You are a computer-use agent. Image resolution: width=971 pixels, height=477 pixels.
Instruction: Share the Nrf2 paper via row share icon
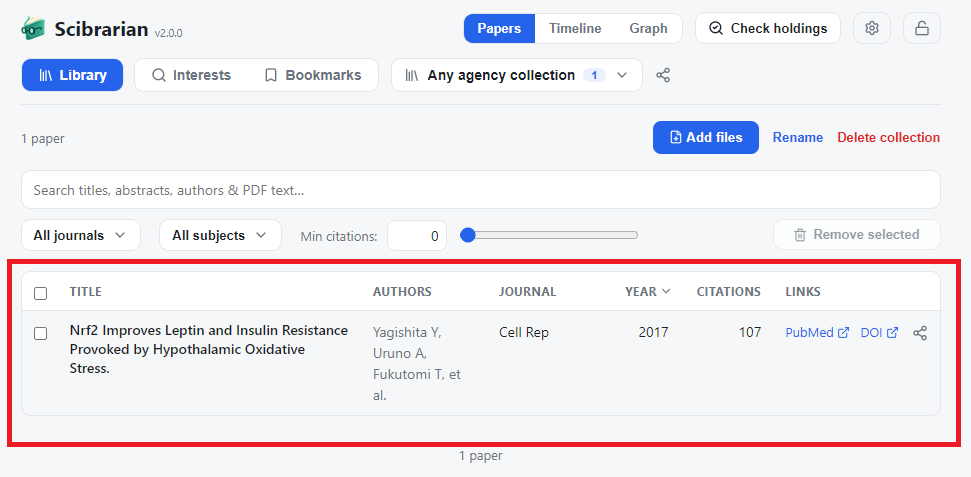920,333
